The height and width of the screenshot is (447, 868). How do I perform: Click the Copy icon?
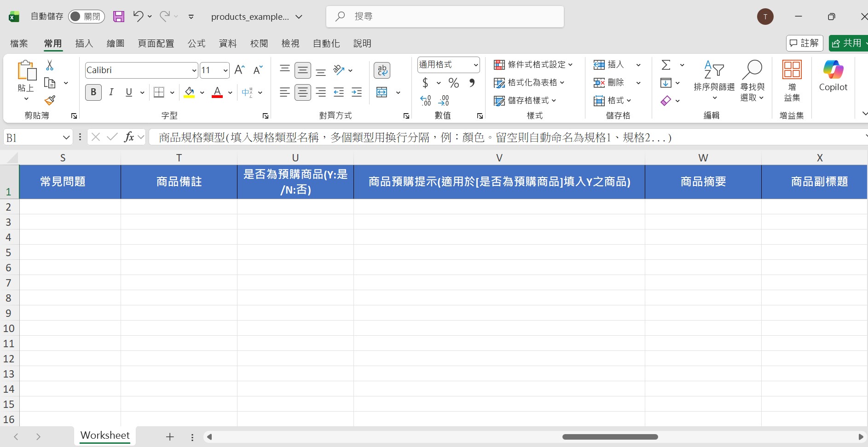pos(50,83)
